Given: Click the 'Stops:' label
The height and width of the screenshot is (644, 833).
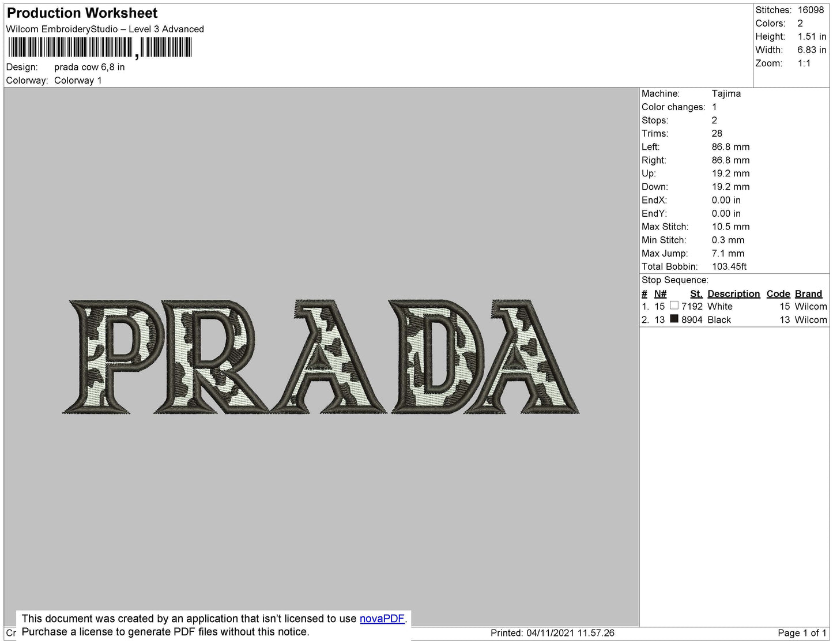Looking at the screenshot, I should click(655, 120).
